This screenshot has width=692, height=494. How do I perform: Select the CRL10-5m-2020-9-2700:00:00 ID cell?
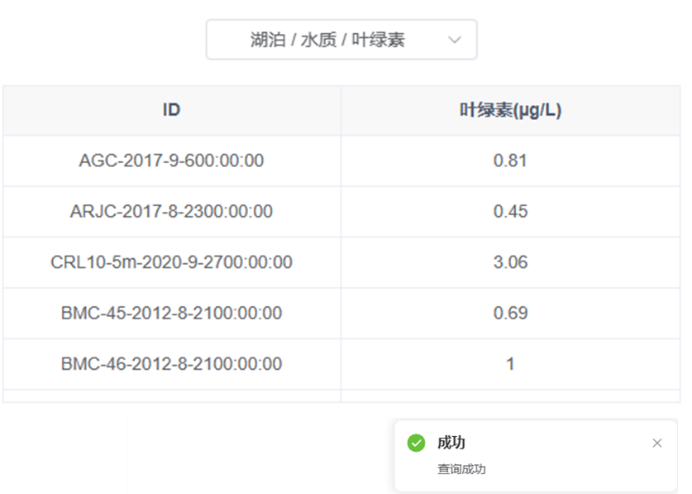tap(171, 262)
